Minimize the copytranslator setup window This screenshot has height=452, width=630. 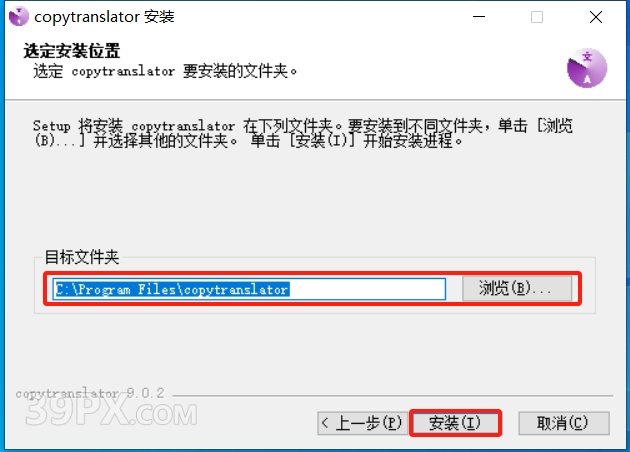tap(479, 17)
